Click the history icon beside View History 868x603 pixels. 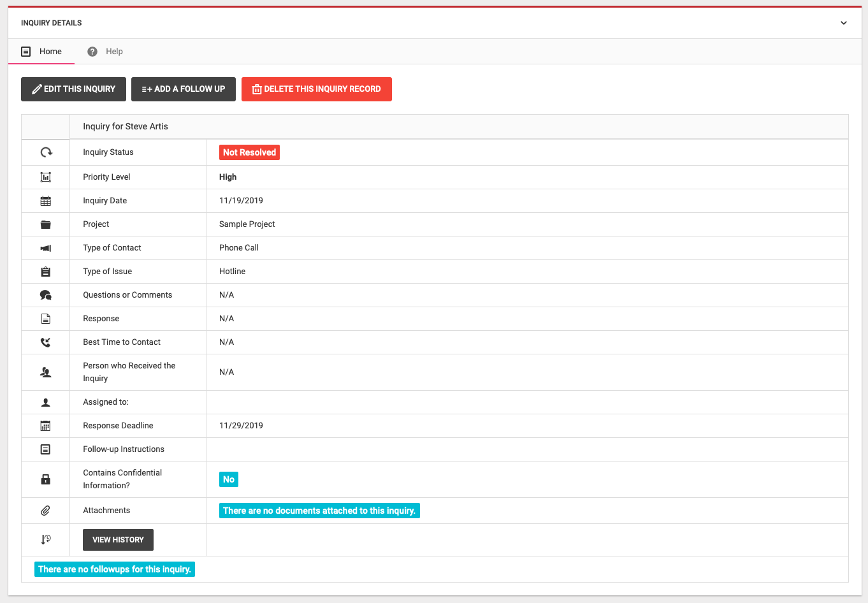(46, 540)
